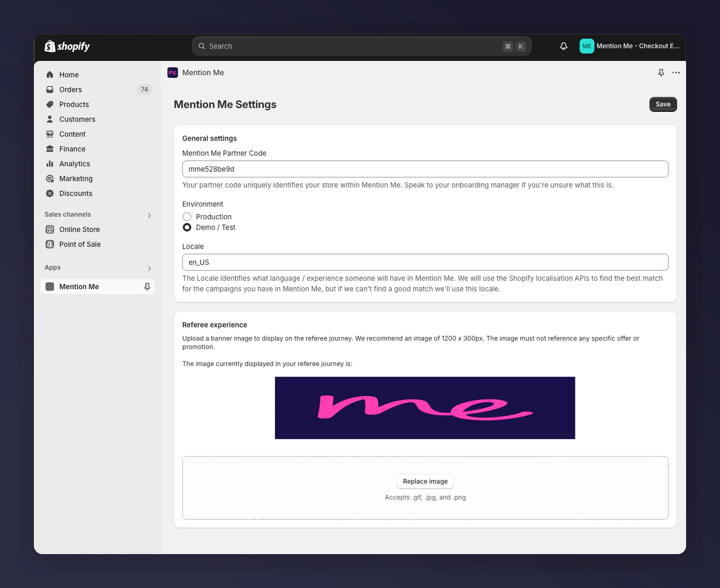The height and width of the screenshot is (588, 720).
Task: Click the Mention Me Settings heading
Action: pyautogui.click(x=225, y=104)
